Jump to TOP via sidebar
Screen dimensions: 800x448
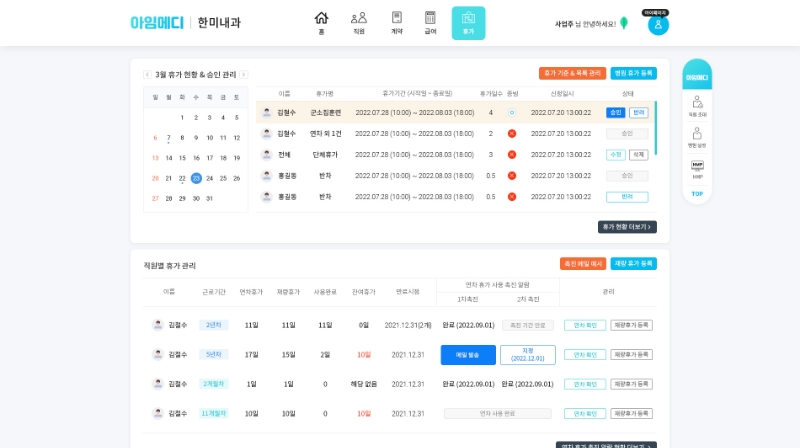pos(697,194)
